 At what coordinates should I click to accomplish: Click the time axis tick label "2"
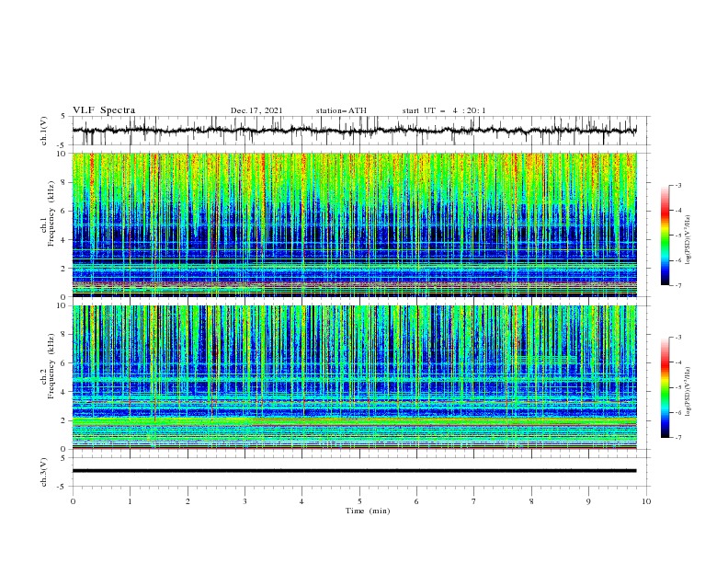pyautogui.click(x=188, y=501)
